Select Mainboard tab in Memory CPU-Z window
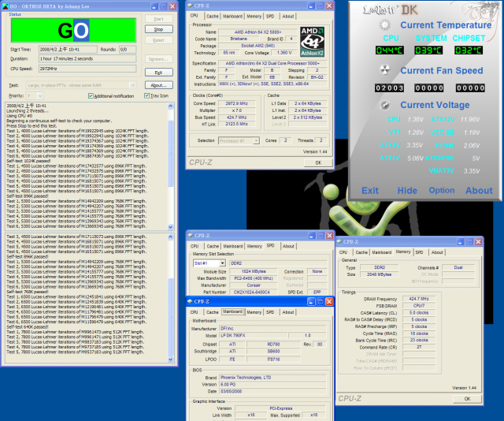The image size is (504, 421). (x=382, y=252)
